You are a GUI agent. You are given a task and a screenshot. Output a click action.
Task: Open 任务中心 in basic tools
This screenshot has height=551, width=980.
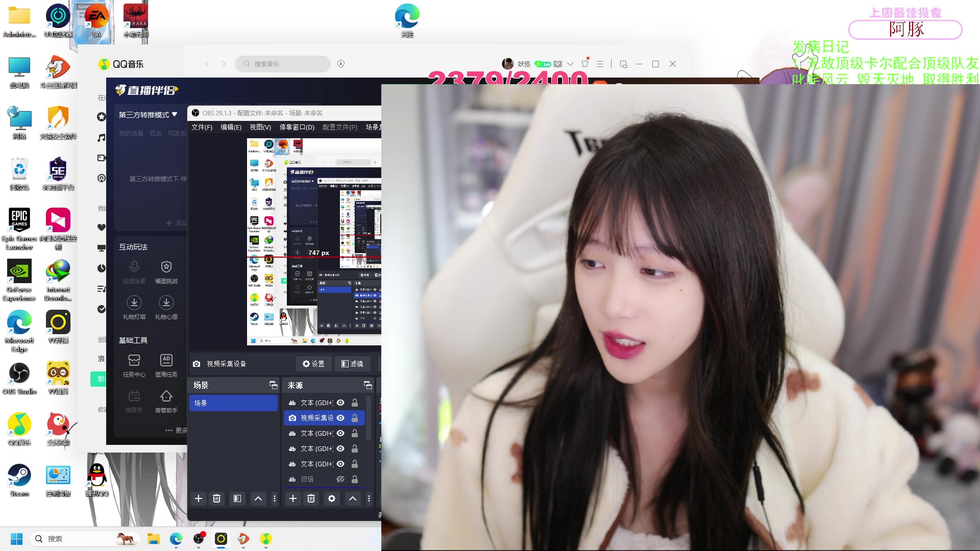coord(134,366)
